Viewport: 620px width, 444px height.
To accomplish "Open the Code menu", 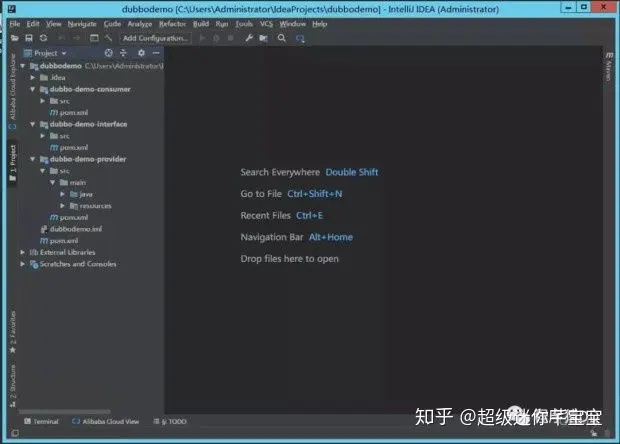I will click(112, 24).
